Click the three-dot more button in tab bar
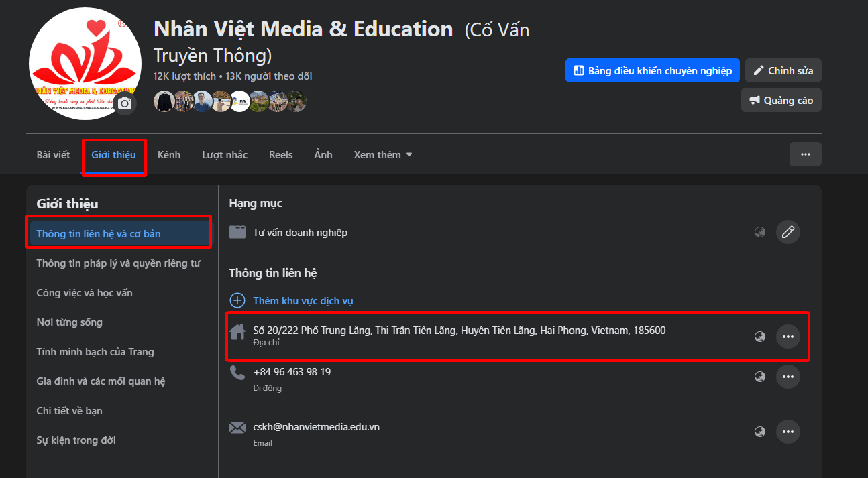Image resolution: width=868 pixels, height=478 pixels. coord(806,154)
